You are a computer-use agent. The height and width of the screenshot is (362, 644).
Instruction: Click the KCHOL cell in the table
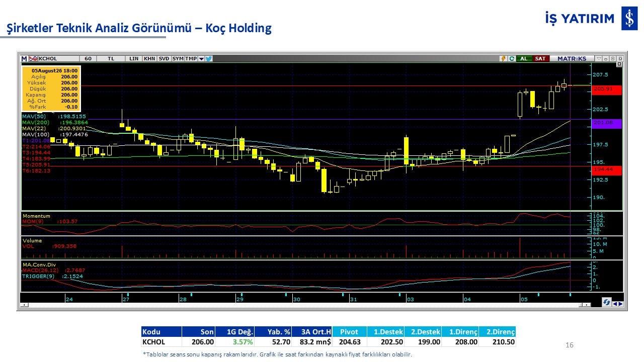[161, 342]
